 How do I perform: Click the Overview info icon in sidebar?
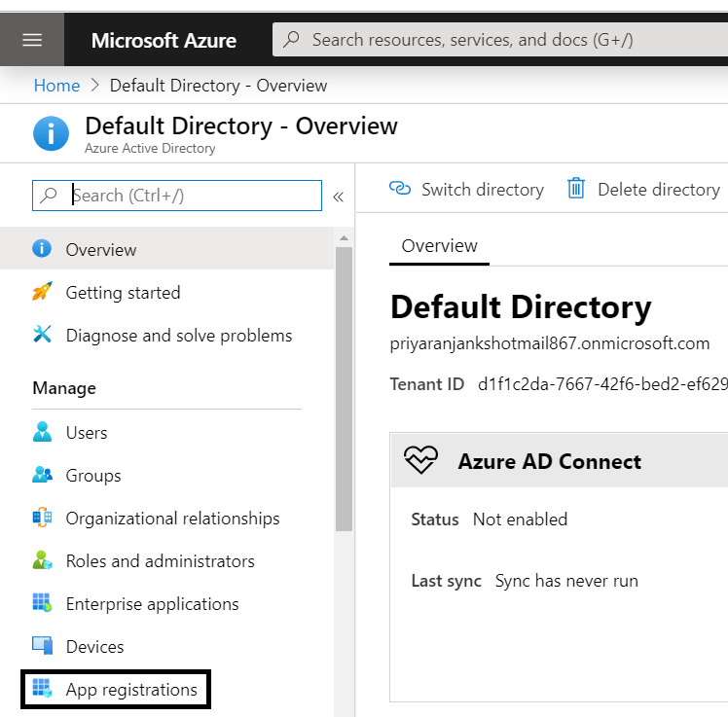42,248
